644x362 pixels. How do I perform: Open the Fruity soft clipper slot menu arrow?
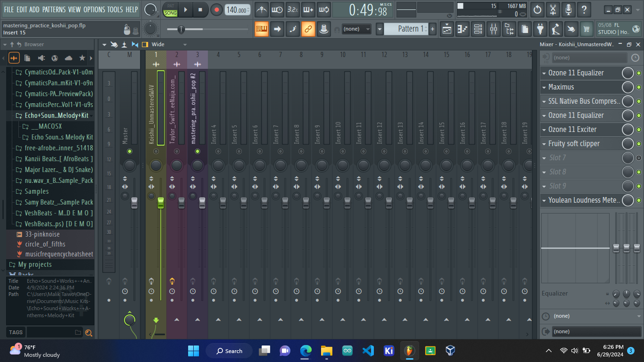(544, 144)
